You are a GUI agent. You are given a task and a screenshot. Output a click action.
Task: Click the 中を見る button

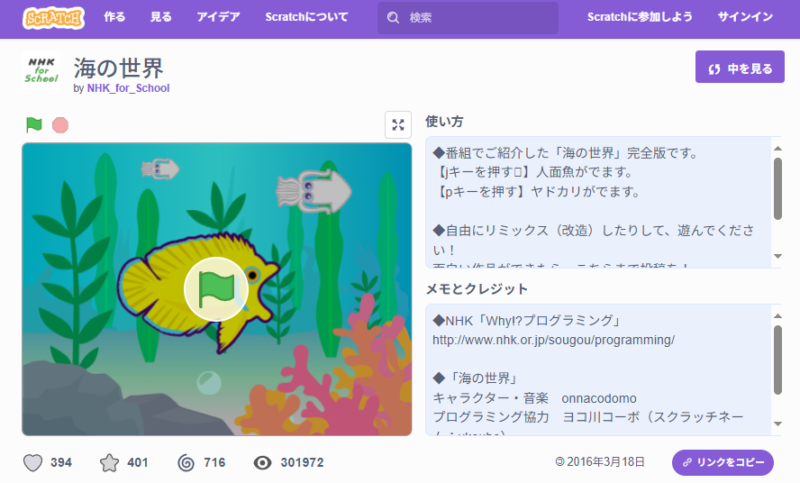click(740, 67)
